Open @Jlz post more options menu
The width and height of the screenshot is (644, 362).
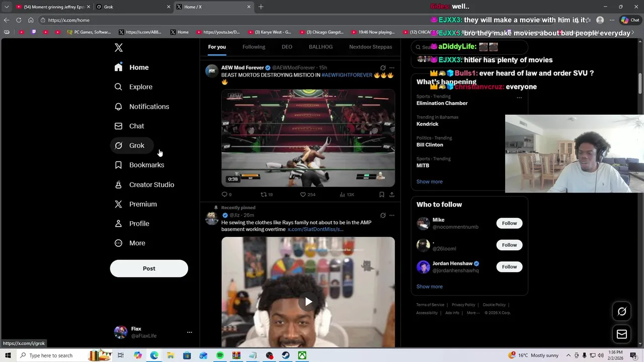tap(392, 215)
